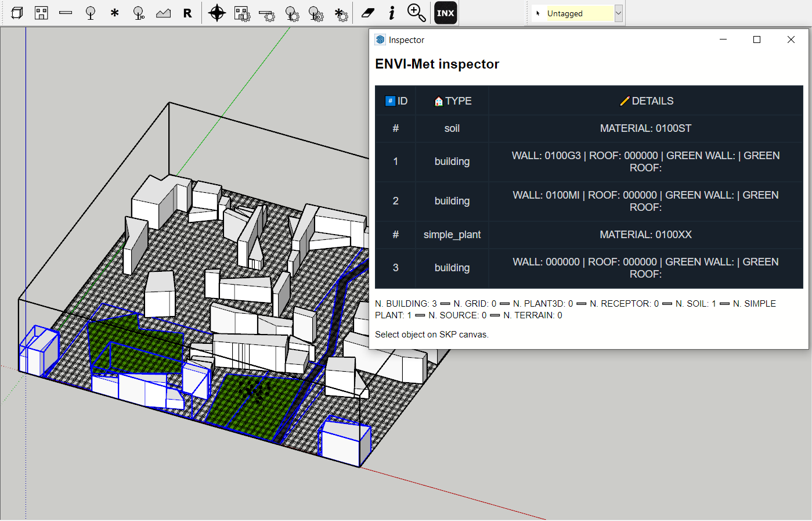Open the inspector info icon
Screen dimensions: 812x521
click(x=392, y=13)
